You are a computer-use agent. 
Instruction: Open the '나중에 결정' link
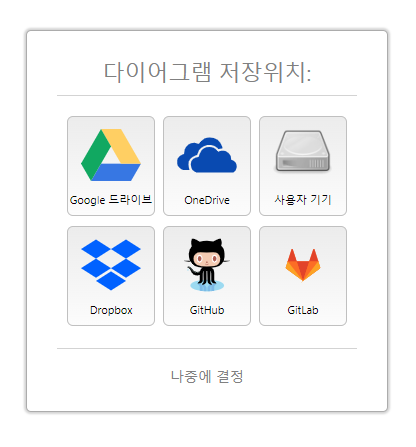[207, 376]
